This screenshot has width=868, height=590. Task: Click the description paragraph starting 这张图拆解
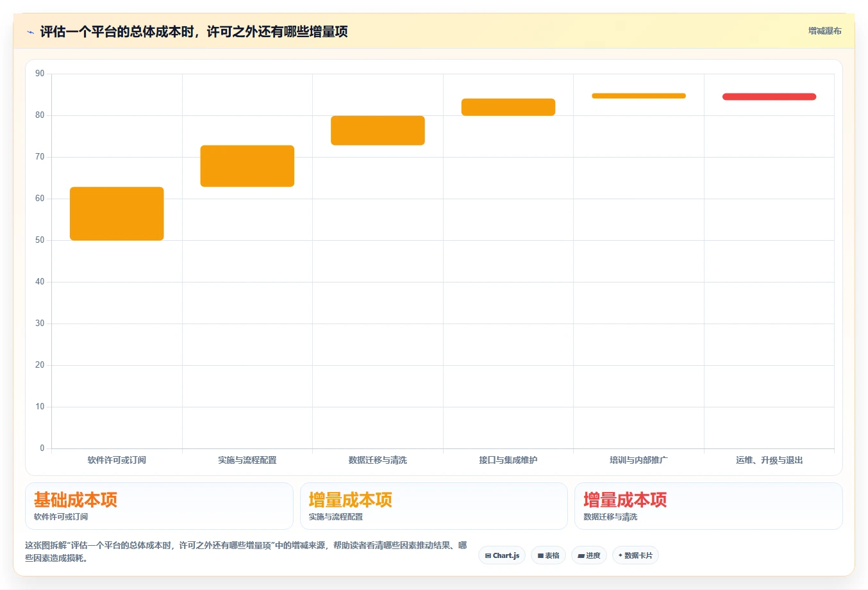[246, 552]
